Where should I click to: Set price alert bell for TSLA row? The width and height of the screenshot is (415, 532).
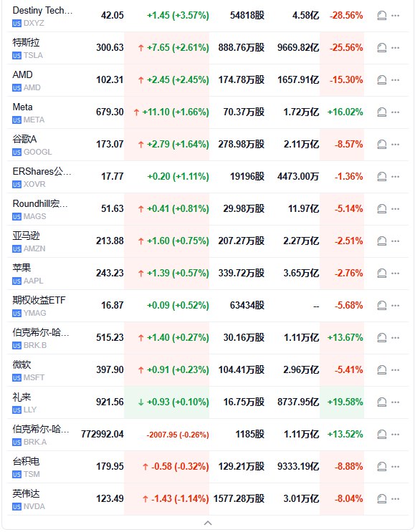[x=382, y=48]
